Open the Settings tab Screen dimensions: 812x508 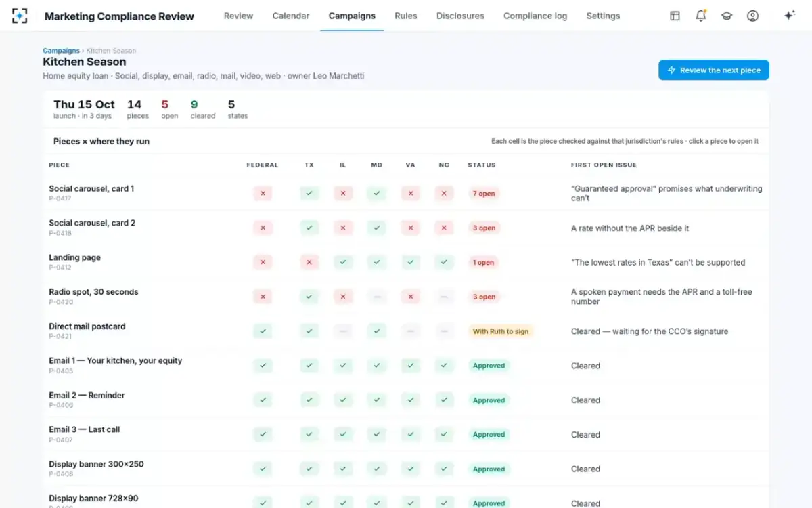[x=603, y=16]
